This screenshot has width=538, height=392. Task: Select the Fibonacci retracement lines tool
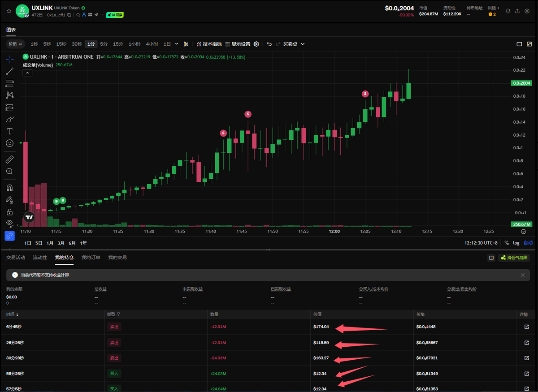point(9,83)
